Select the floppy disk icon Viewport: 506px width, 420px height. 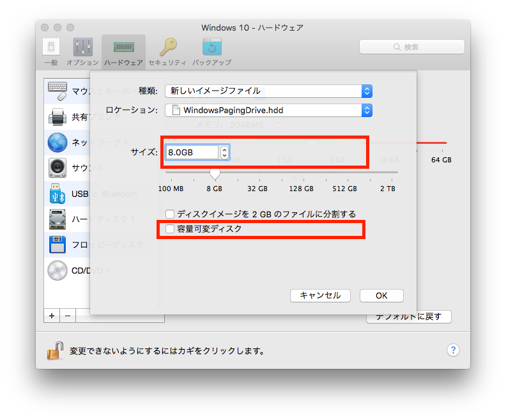tap(57, 245)
